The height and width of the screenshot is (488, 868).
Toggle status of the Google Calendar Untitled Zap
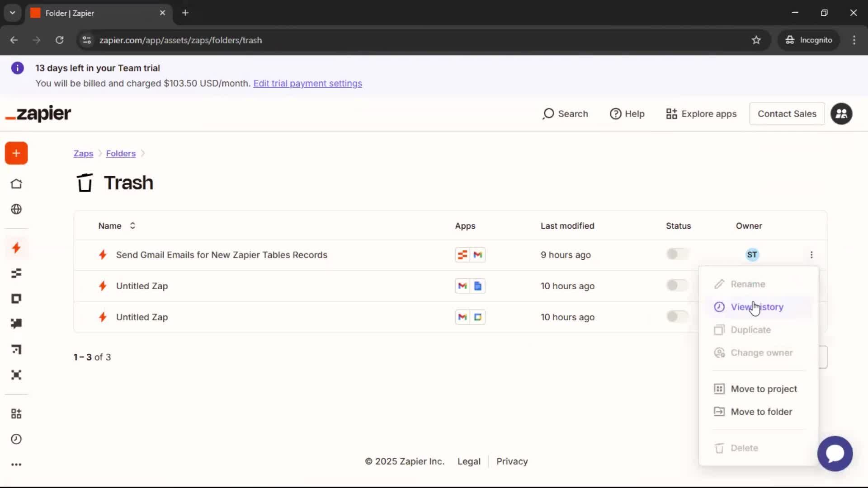pyautogui.click(x=677, y=317)
